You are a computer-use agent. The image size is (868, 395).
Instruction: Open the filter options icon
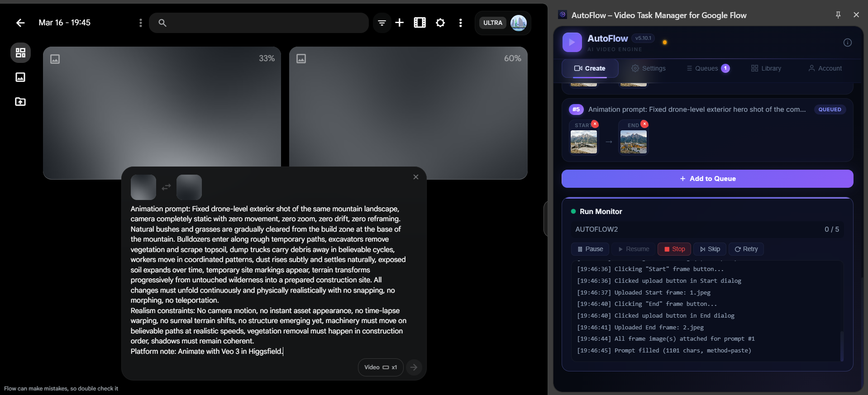[x=382, y=23]
